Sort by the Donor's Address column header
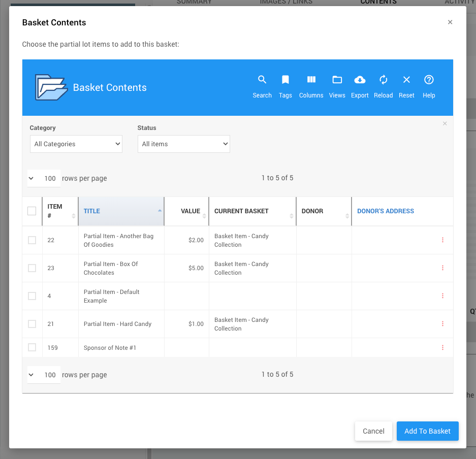The height and width of the screenshot is (459, 476). point(386,211)
